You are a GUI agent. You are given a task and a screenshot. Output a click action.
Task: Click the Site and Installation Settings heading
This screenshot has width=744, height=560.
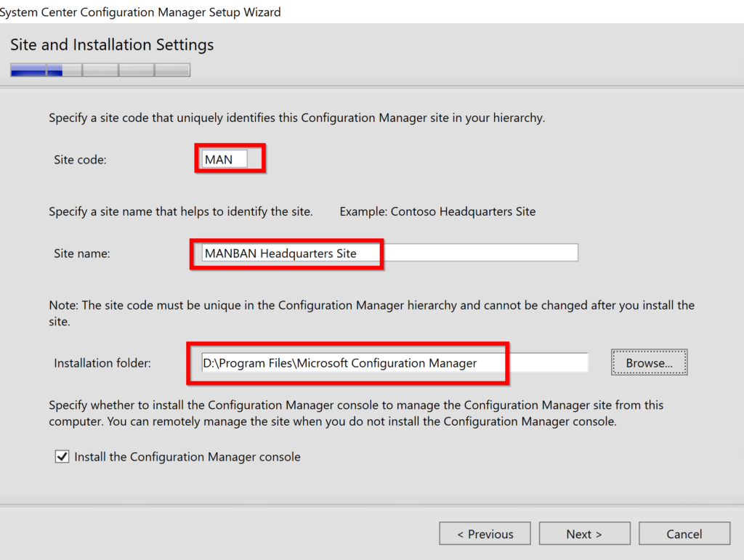pyautogui.click(x=111, y=44)
